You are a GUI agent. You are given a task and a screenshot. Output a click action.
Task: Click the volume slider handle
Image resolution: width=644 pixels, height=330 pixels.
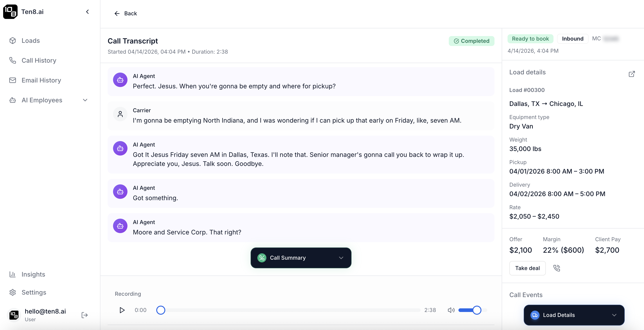click(477, 310)
